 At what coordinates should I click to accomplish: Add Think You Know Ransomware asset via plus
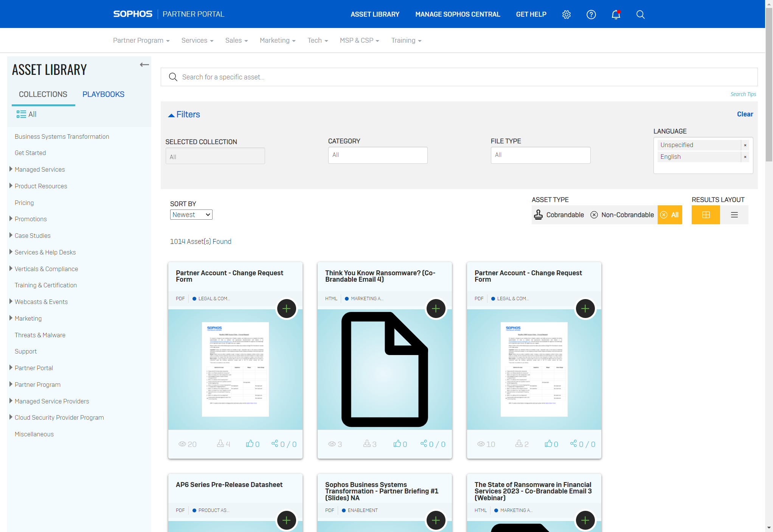[436, 309]
